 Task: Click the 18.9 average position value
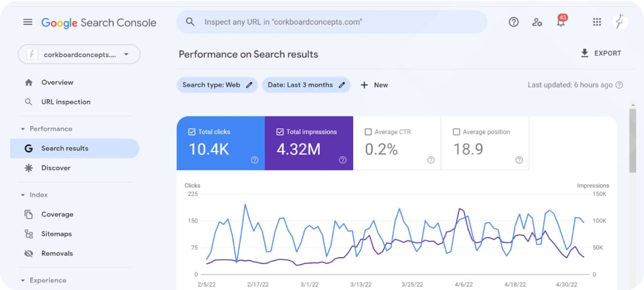click(x=468, y=149)
